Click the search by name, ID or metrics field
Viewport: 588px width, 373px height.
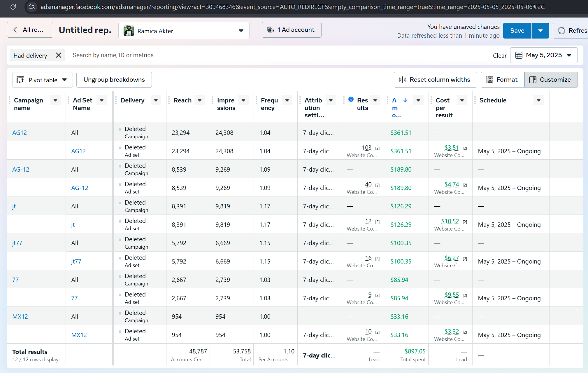click(x=113, y=55)
